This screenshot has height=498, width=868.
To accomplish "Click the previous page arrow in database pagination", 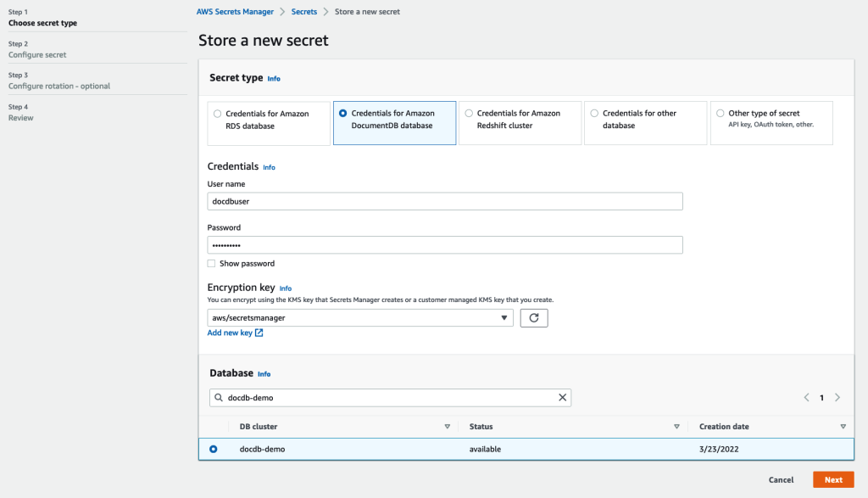I will (x=805, y=397).
